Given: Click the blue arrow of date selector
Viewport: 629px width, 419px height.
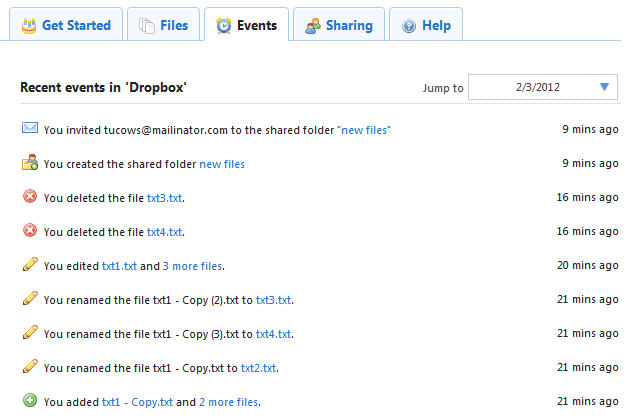Looking at the screenshot, I should tap(604, 87).
